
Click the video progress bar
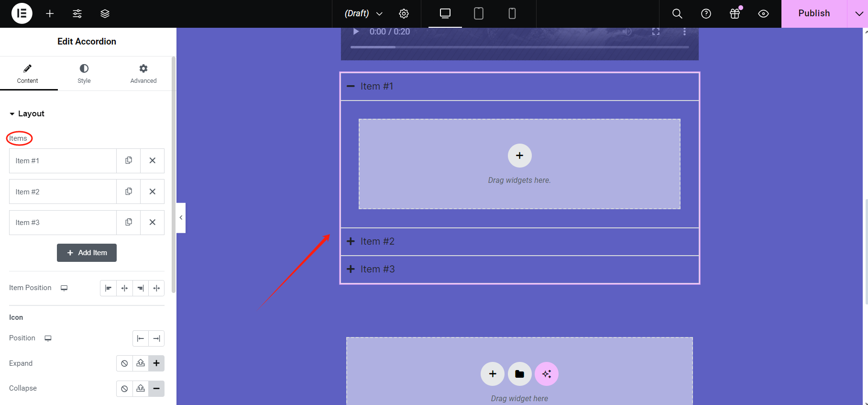click(x=519, y=47)
